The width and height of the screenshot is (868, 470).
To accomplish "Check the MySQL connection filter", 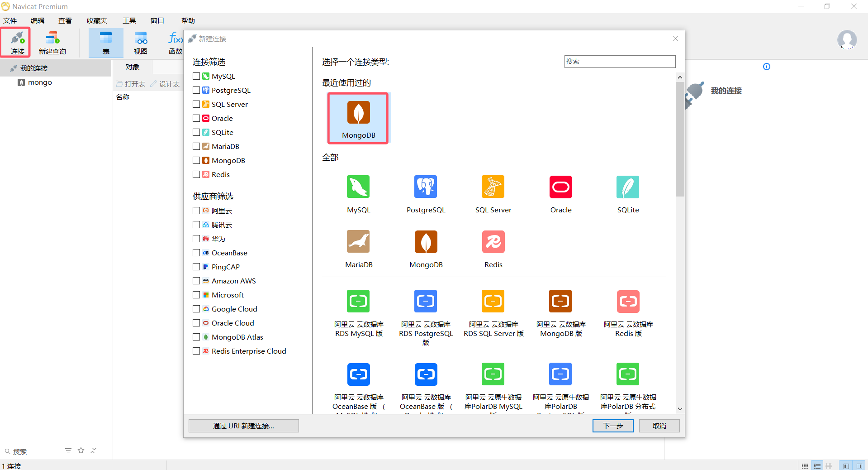I will (x=196, y=76).
